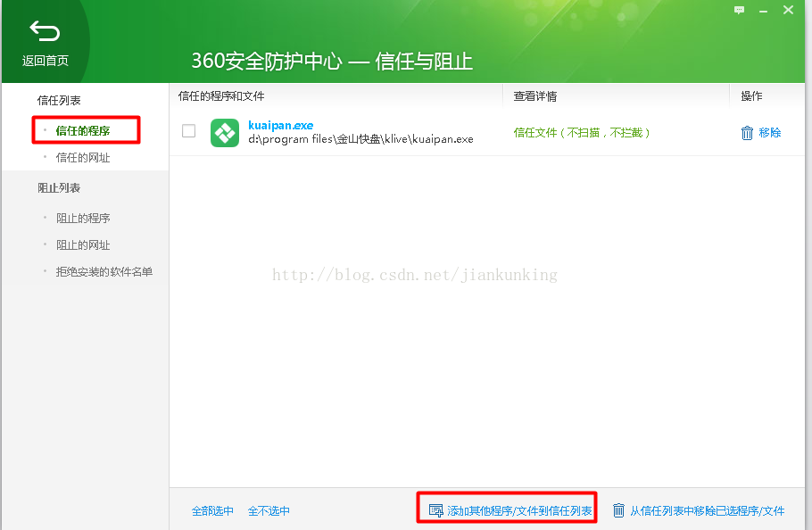Click the add-to-trust-list icon at the bottom
This screenshot has width=812, height=530.
pyautogui.click(x=436, y=511)
